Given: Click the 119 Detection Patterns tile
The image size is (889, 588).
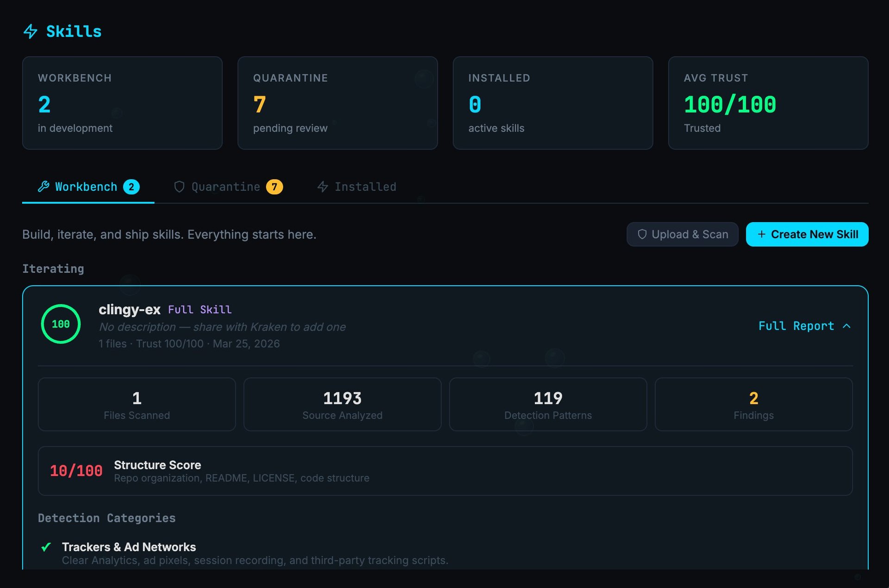Looking at the screenshot, I should [548, 404].
